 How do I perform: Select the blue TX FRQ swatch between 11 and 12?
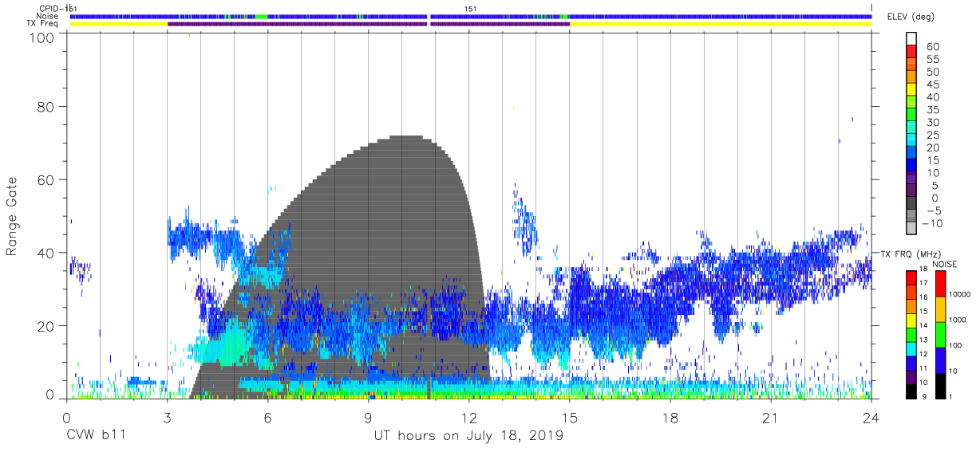[911, 362]
